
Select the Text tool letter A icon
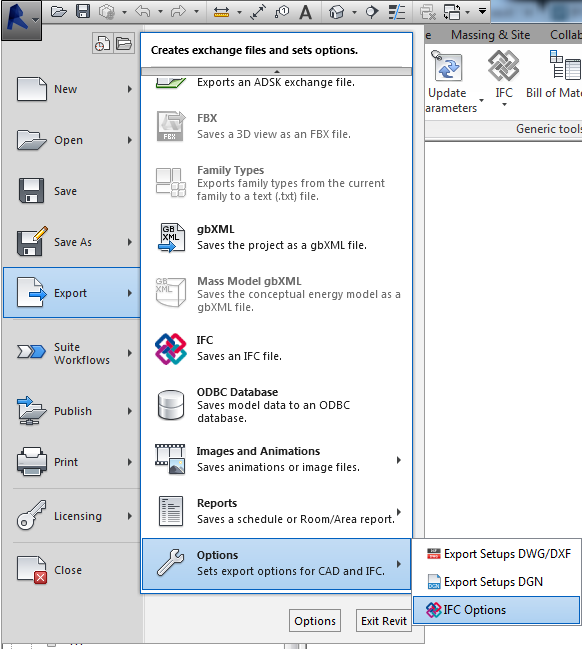point(305,12)
